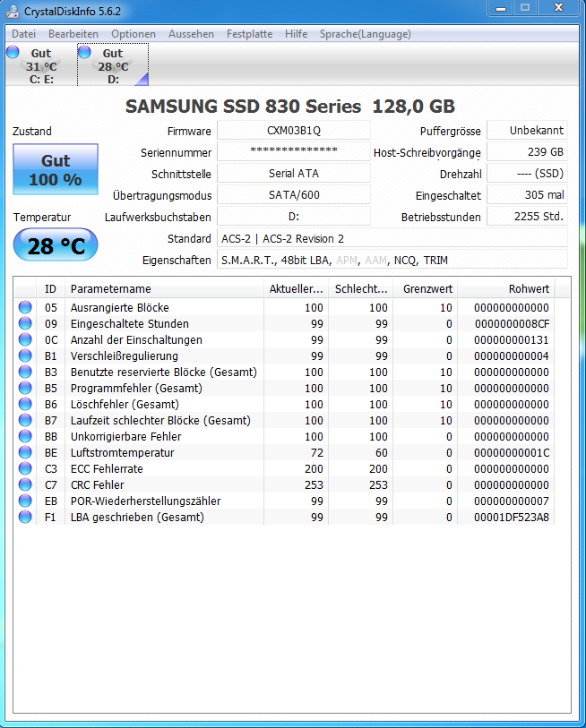
Task: Click the status icon for Eingeschaltete Stunden
Action: pos(25,323)
